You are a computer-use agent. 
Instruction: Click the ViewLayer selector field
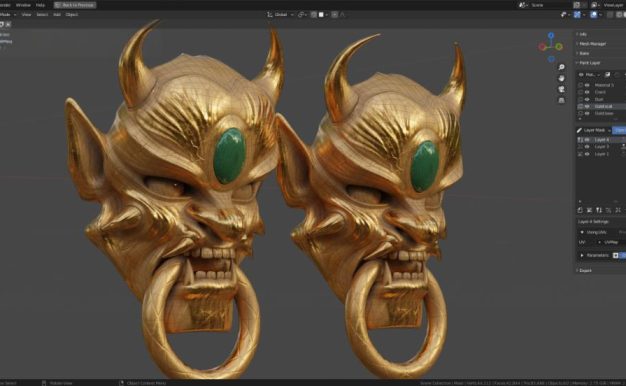(614, 5)
